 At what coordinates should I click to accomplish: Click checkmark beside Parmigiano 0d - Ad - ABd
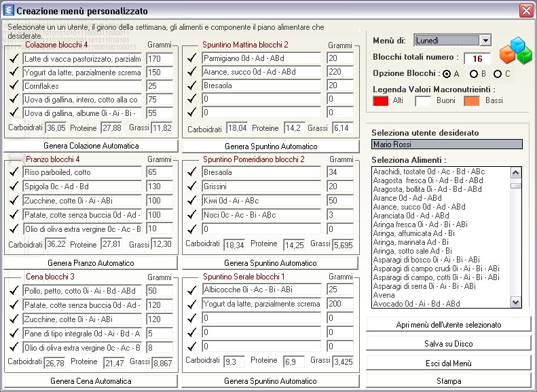pyautogui.click(x=191, y=58)
